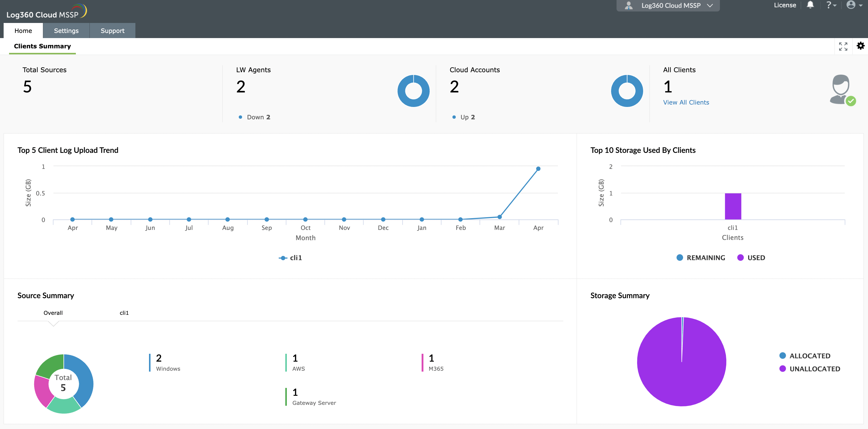868x429 pixels.
Task: Open the Support tab
Action: pos(112,30)
